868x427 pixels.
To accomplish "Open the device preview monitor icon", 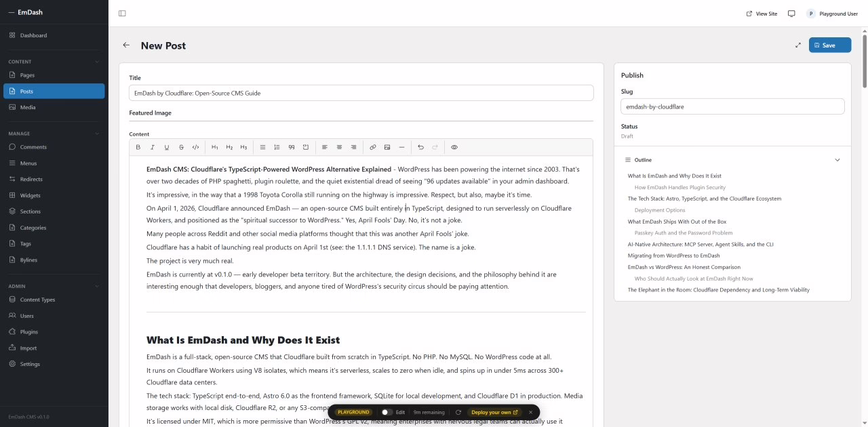I will click(x=791, y=14).
